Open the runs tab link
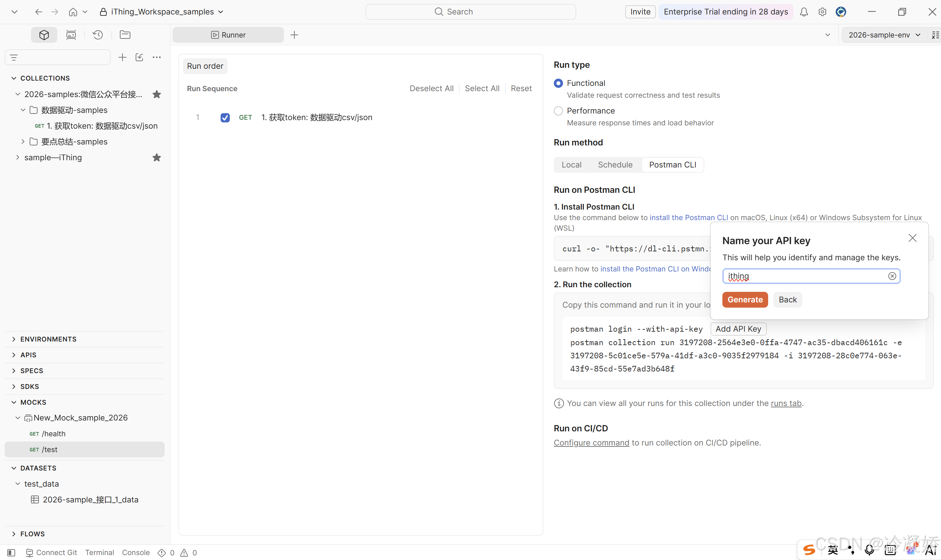Screen dimensions: 941x560 (786, 403)
